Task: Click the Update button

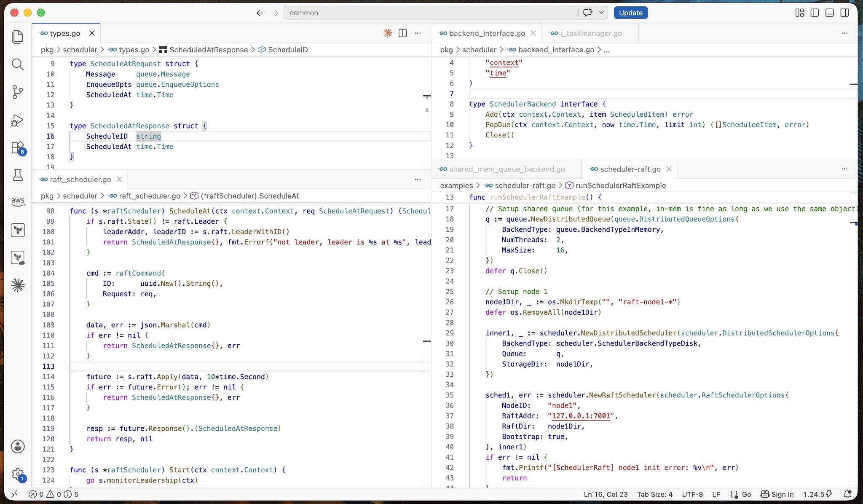Action: pyautogui.click(x=630, y=13)
